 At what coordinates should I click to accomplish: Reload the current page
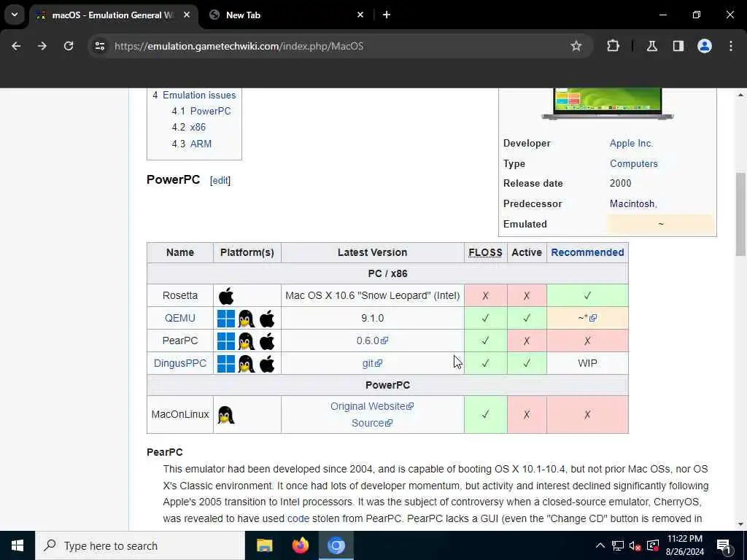(69, 46)
